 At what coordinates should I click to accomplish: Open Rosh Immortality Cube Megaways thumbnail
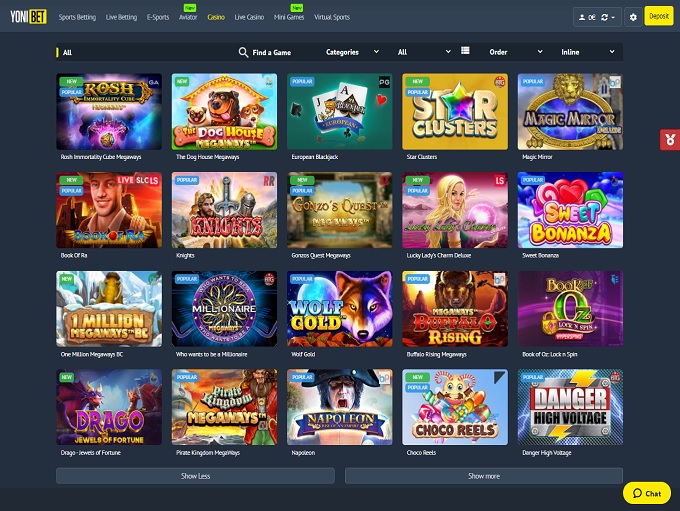[109, 111]
